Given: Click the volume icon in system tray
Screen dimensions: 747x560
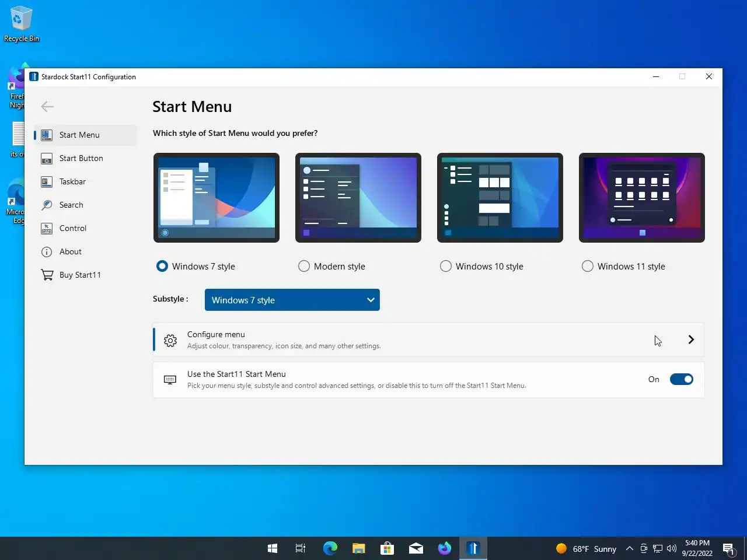Looking at the screenshot, I should coord(672,548).
